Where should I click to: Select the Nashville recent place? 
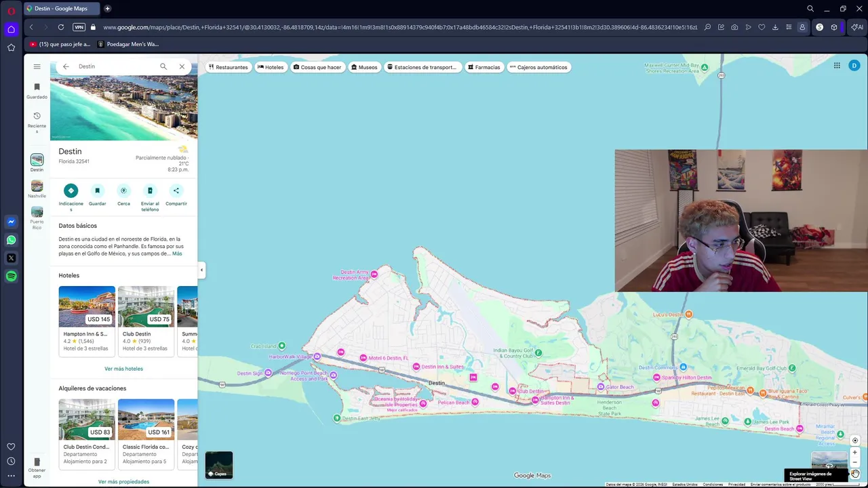(37, 189)
